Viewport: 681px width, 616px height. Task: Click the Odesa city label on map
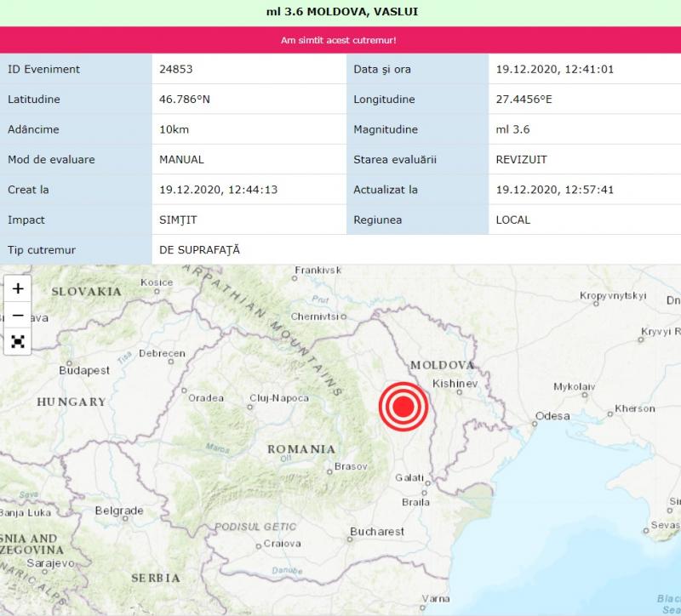coord(552,416)
